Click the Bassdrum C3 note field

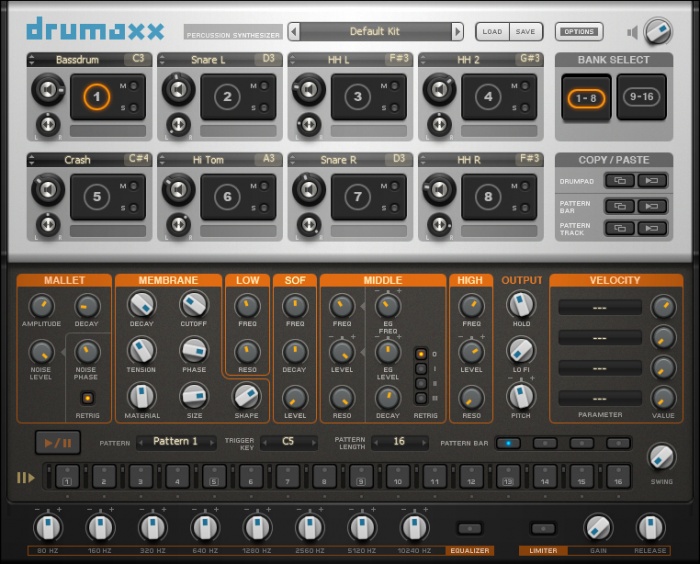[x=138, y=58]
